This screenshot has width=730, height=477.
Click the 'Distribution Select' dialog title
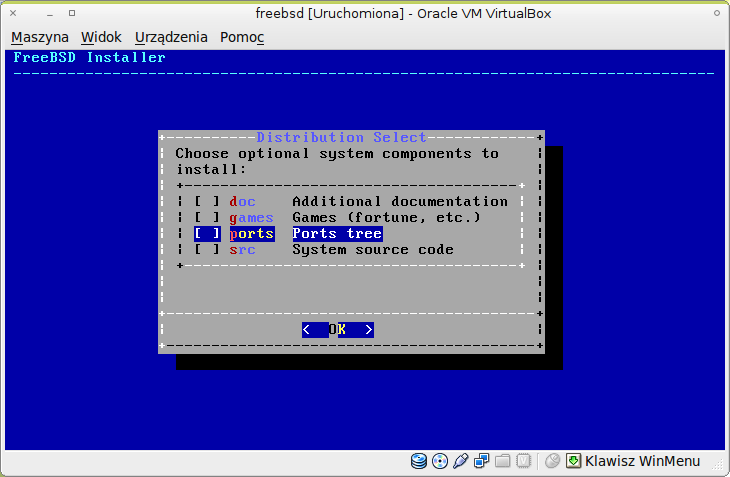click(x=341, y=137)
